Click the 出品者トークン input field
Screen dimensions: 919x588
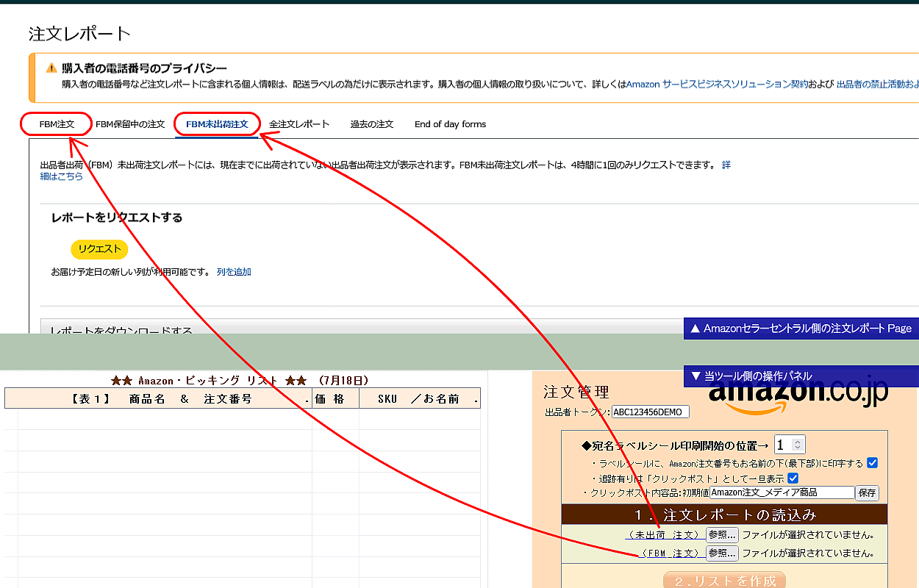[x=651, y=412]
